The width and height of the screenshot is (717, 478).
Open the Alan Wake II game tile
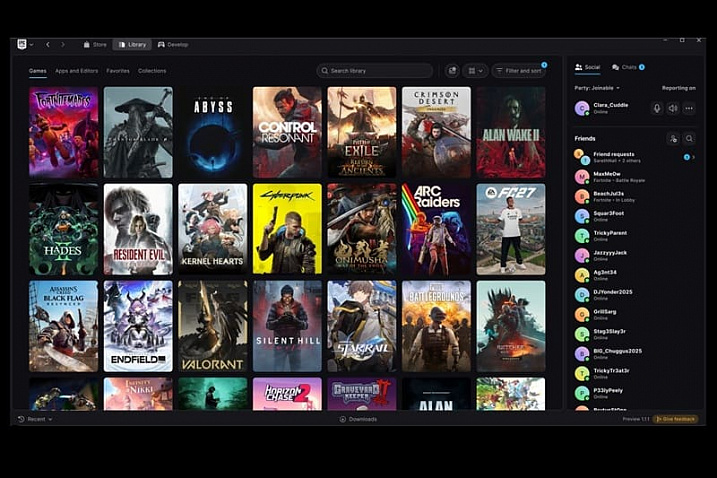[511, 132]
